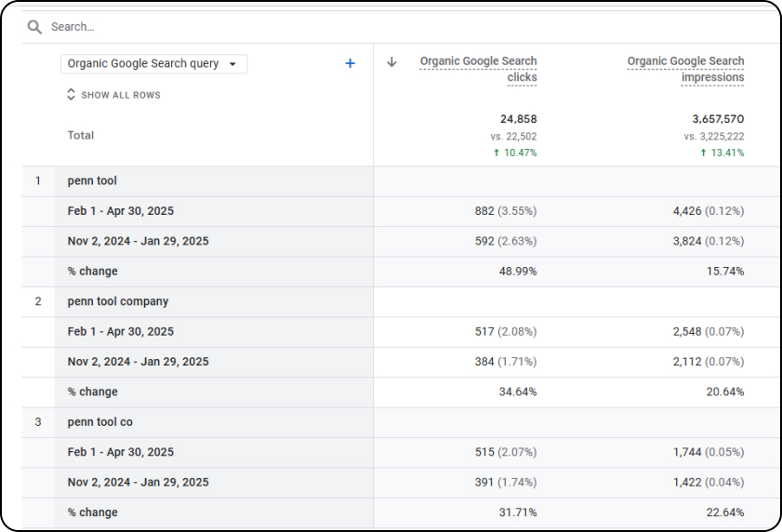Click clicks value 391 (1.74%)

pos(506,483)
